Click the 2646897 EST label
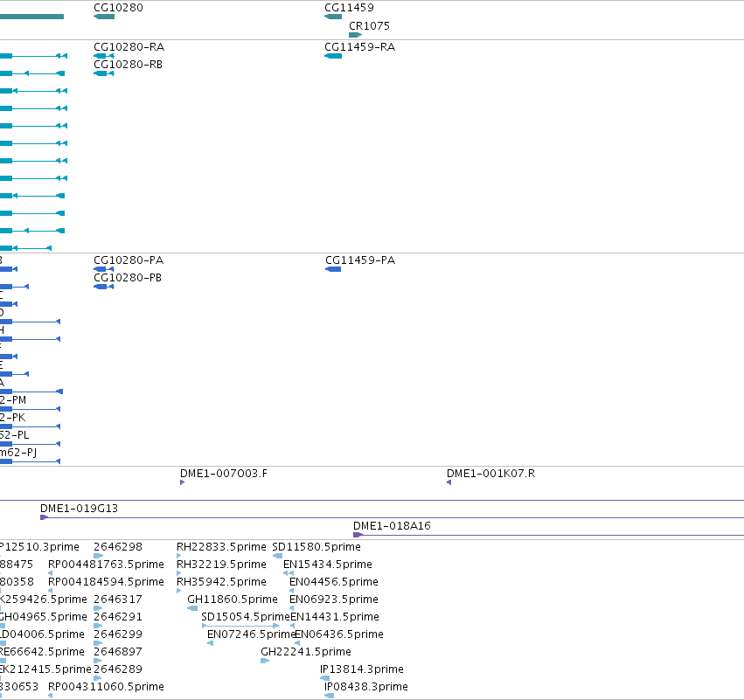The image size is (744, 700). [118, 652]
